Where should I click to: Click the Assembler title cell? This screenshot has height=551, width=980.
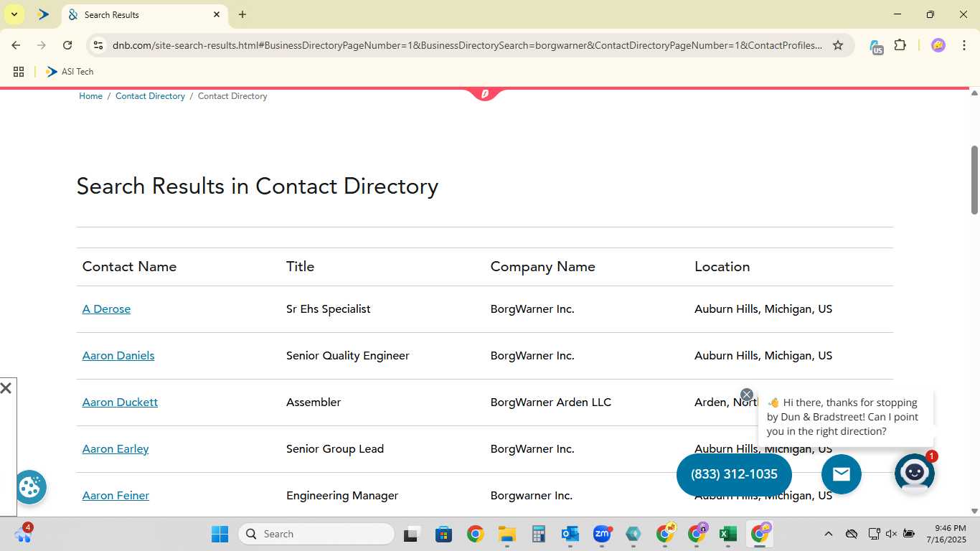click(x=314, y=402)
